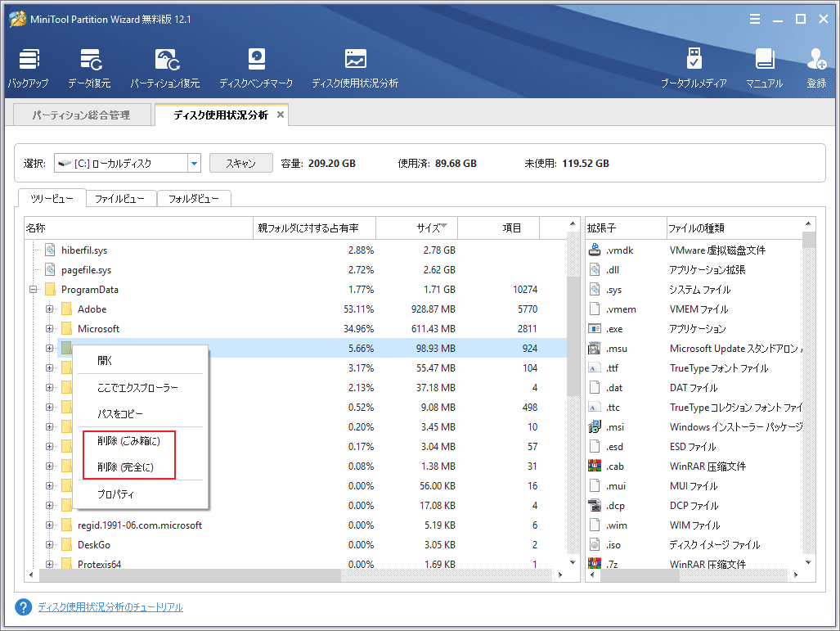The image size is (840, 631).
Task: Click the tree list vertical scrollbar thumb
Action: click(573, 336)
